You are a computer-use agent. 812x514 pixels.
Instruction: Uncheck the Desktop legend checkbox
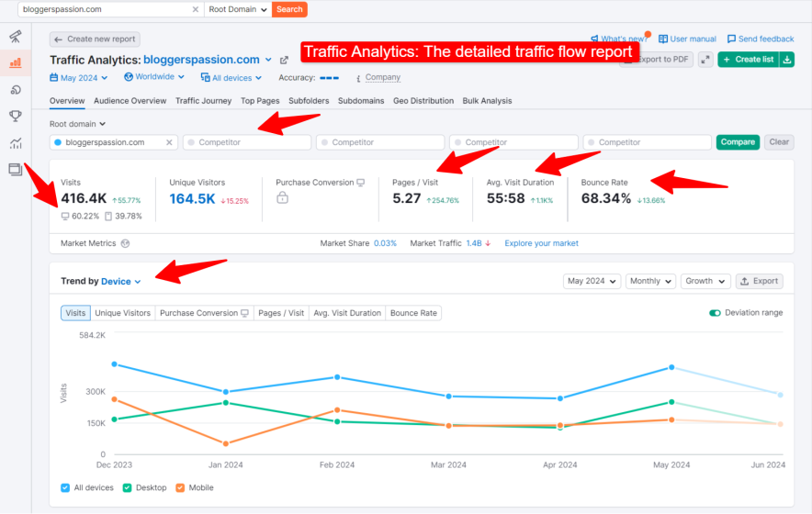pyautogui.click(x=127, y=487)
